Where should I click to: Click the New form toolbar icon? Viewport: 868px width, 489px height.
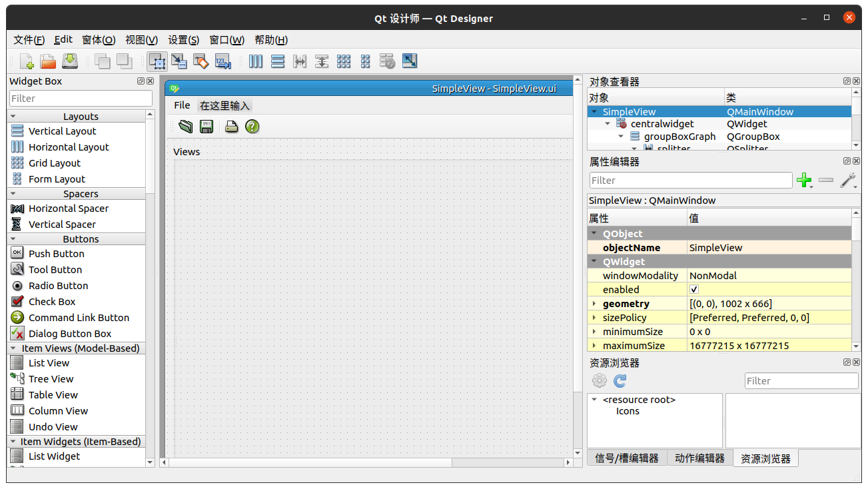tap(27, 61)
